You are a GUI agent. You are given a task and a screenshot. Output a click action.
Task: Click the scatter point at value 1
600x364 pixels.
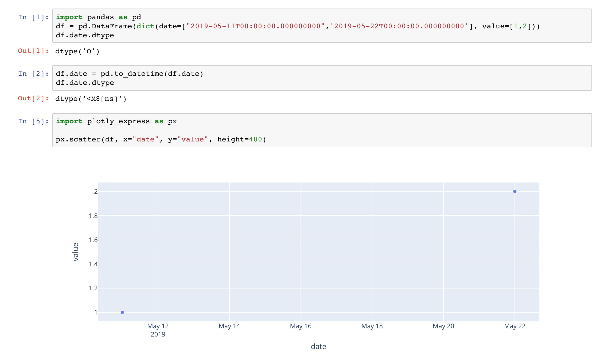point(122,312)
